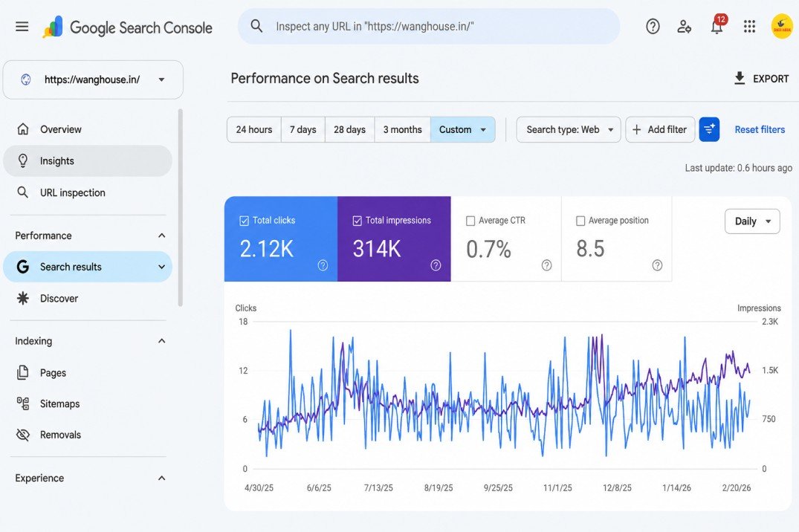Click the Overview home icon
Screen dimensions: 799x532
23,129
